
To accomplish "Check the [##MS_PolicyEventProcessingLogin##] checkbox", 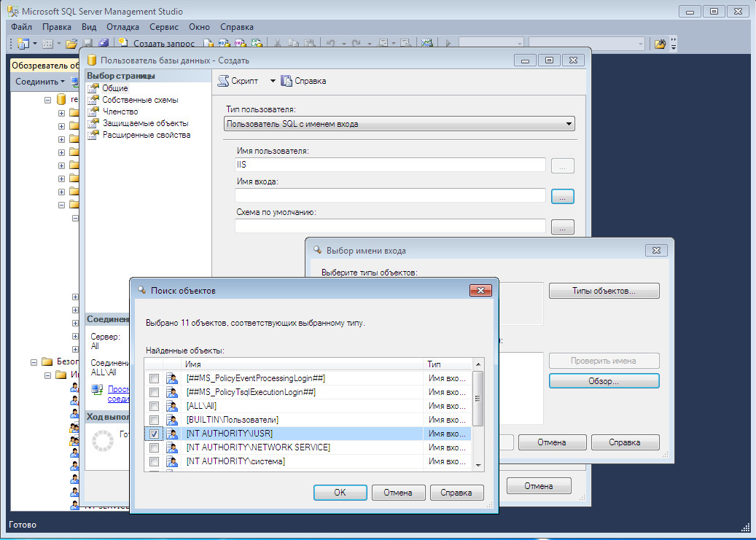I will click(154, 378).
